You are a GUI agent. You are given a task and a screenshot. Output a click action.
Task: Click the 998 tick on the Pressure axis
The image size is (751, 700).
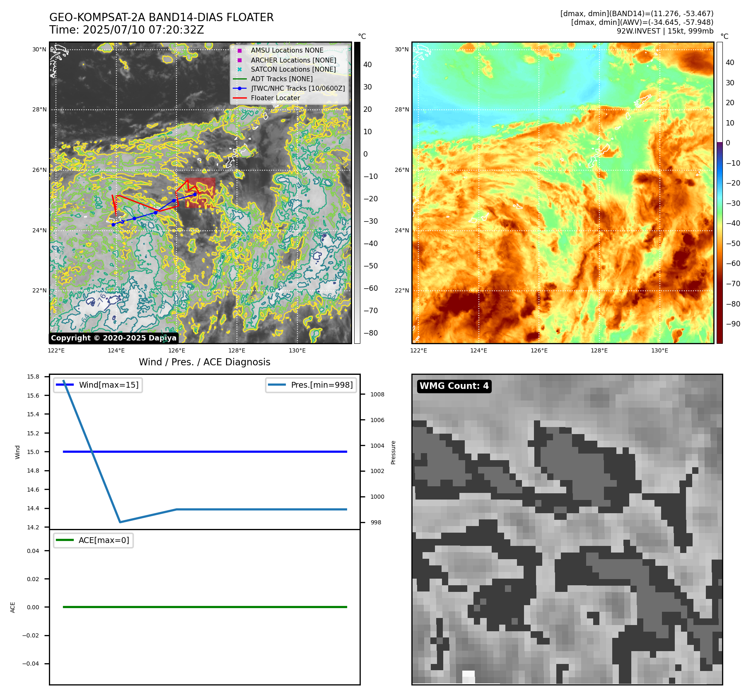(376, 522)
